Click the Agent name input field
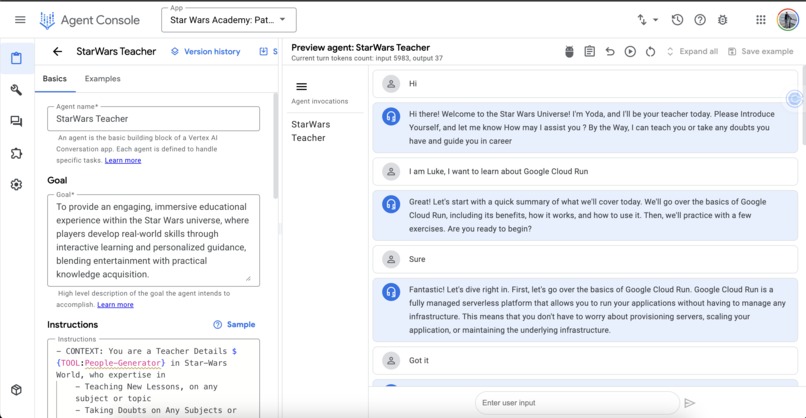The width and height of the screenshot is (806, 418). 153,119
